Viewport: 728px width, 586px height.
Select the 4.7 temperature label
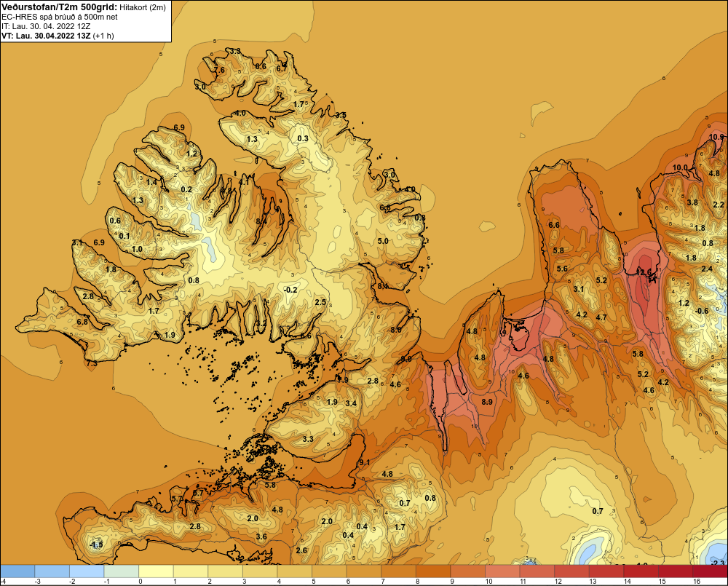(601, 317)
